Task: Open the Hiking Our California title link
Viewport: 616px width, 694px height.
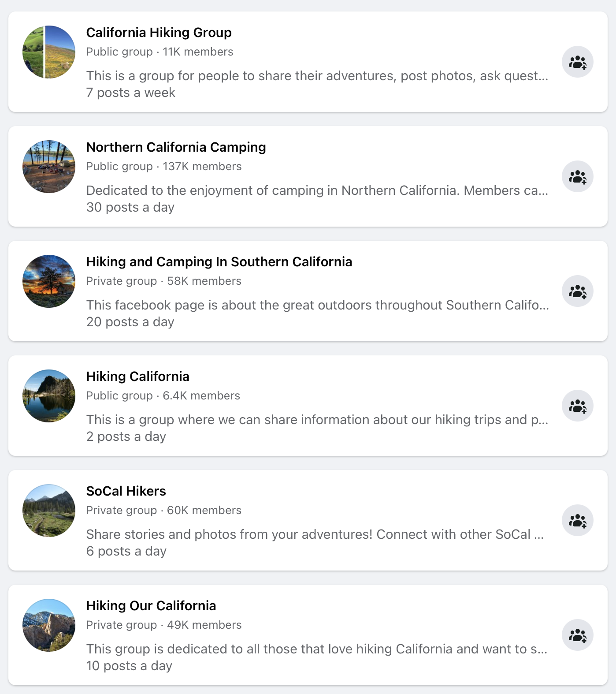Action: point(151,606)
